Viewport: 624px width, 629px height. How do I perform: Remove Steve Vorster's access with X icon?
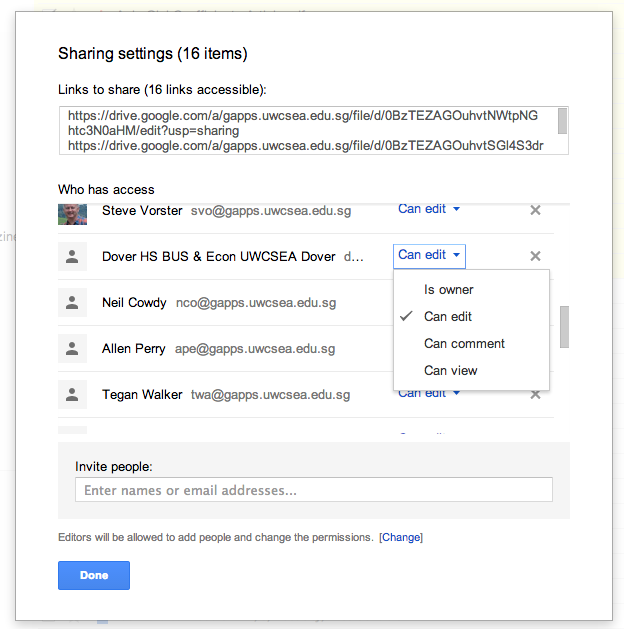(x=535, y=210)
